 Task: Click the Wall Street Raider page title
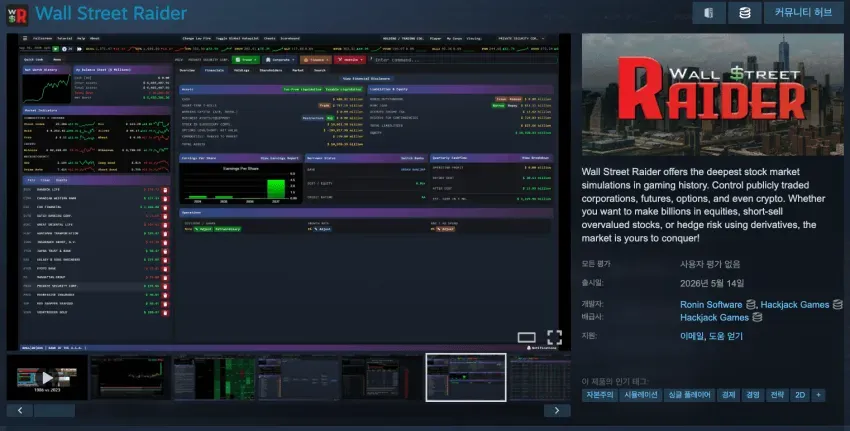(111, 14)
